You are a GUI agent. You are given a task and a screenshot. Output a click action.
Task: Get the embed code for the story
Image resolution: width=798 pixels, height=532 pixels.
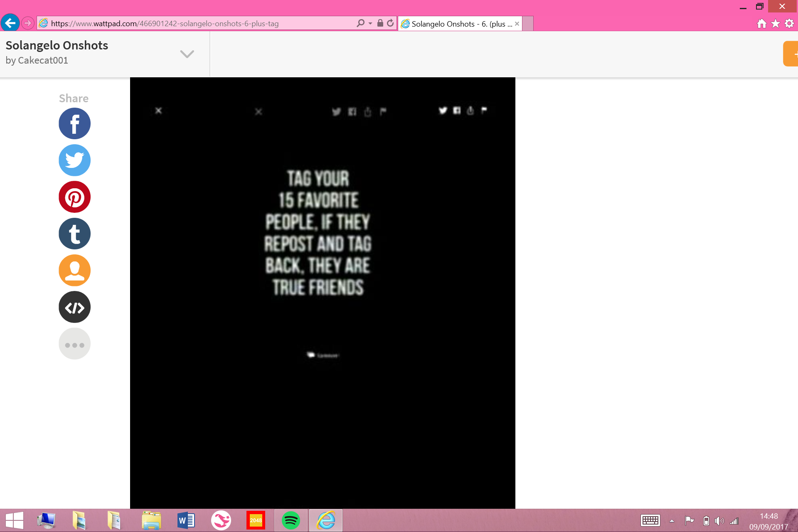[x=74, y=307]
